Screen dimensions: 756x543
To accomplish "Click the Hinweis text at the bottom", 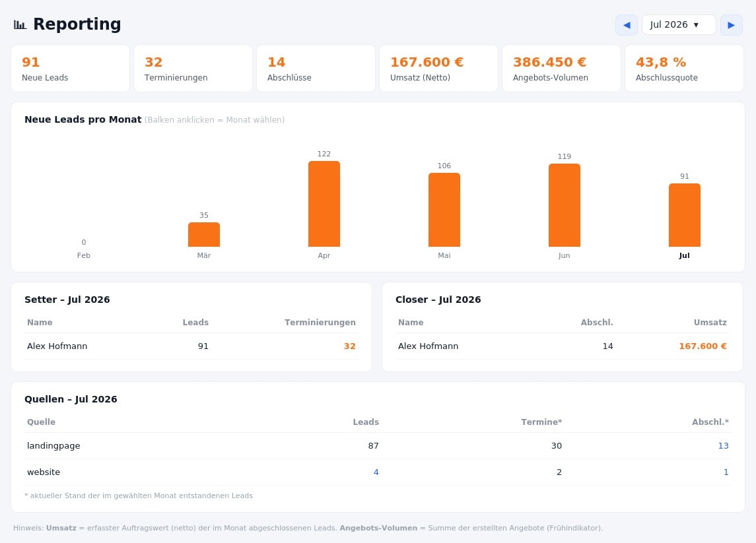I will pyautogui.click(x=308, y=528).
